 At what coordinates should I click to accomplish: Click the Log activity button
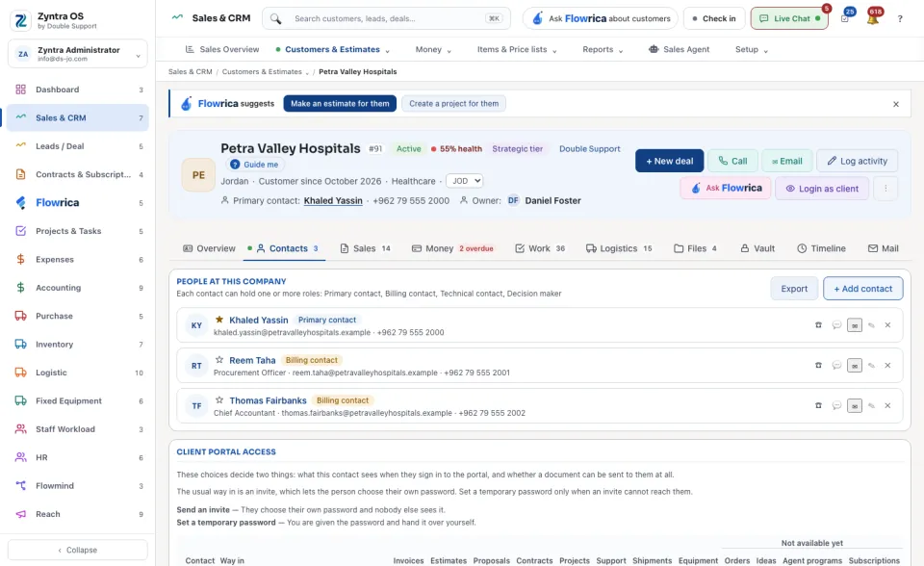(x=857, y=161)
